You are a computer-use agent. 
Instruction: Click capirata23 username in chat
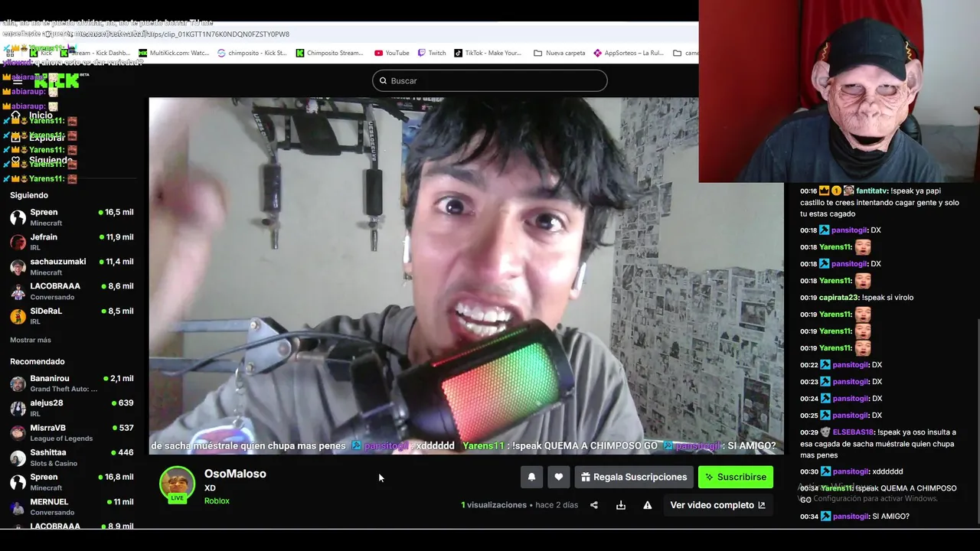point(839,298)
